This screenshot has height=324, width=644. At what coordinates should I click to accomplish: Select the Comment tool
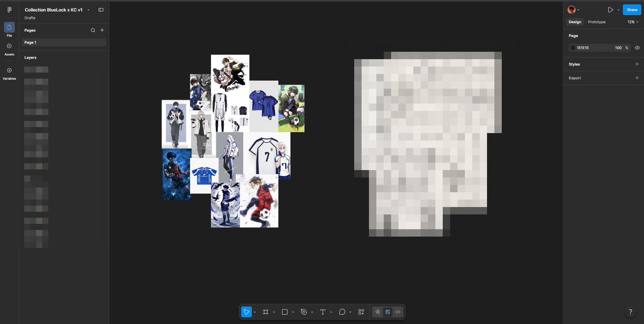(x=342, y=312)
